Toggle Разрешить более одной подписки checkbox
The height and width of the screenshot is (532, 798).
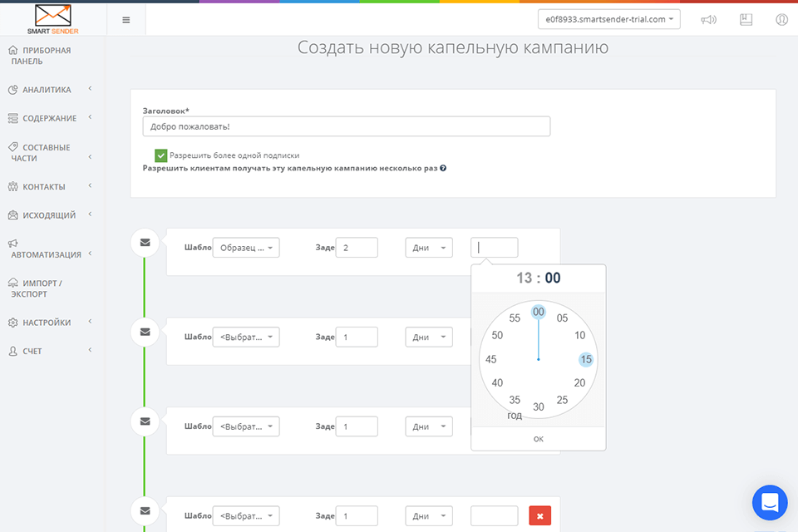click(x=160, y=155)
